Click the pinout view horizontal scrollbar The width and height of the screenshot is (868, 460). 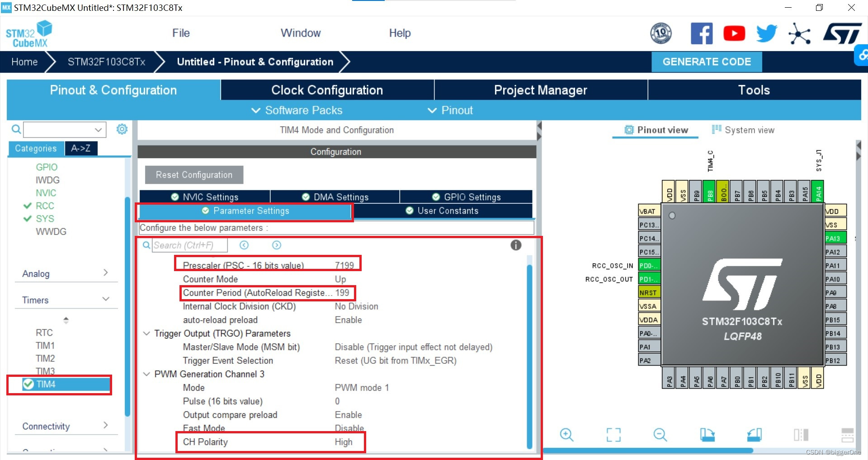point(648,451)
